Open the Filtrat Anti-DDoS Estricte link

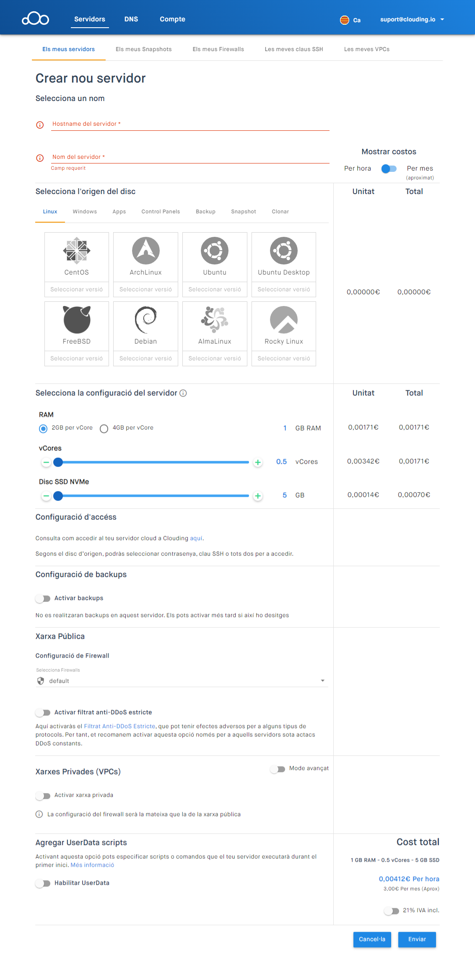coord(119,726)
